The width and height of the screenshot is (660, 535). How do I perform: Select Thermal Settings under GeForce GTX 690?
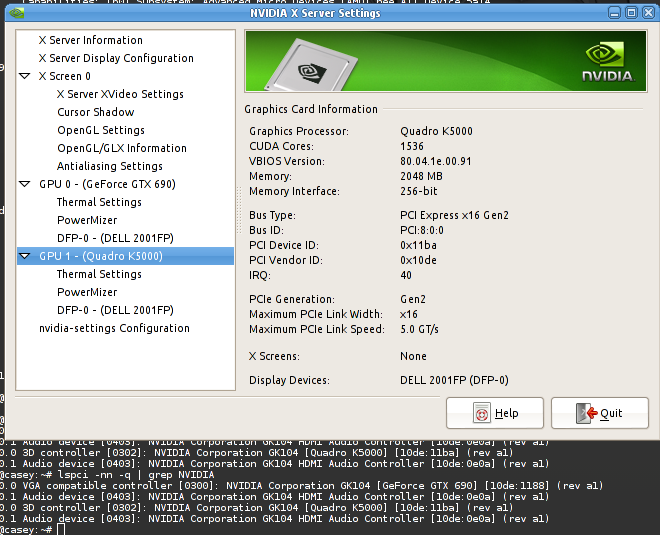click(99, 202)
